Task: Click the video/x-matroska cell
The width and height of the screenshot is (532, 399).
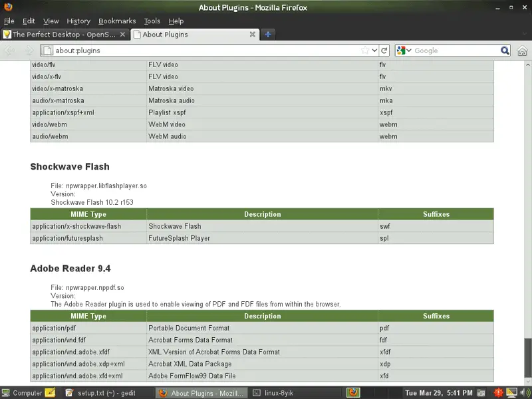Action: coord(88,88)
